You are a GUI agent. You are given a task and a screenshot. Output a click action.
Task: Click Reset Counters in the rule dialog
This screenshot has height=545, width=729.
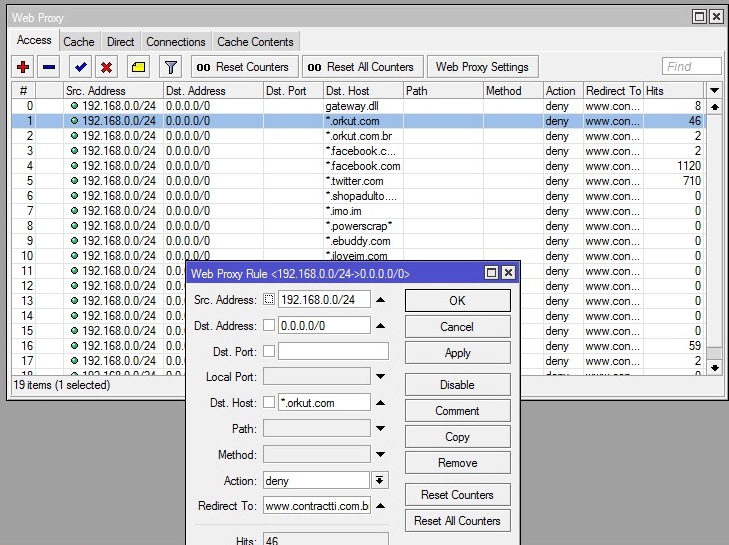(x=457, y=495)
